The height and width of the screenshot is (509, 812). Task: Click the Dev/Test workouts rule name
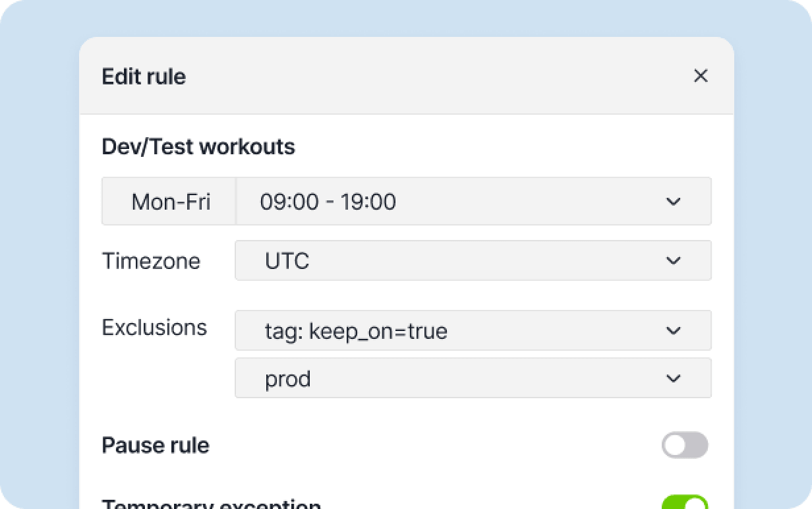198,146
